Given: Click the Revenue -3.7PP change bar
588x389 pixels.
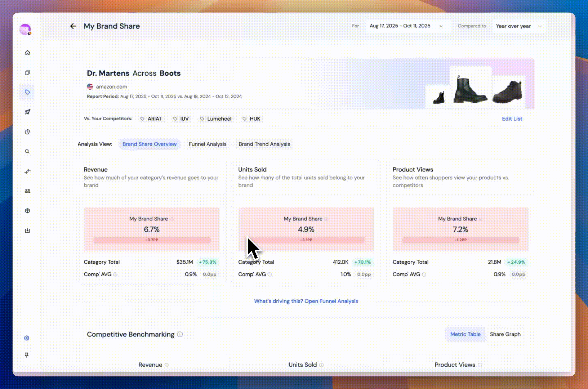Looking at the screenshot, I should point(152,240).
